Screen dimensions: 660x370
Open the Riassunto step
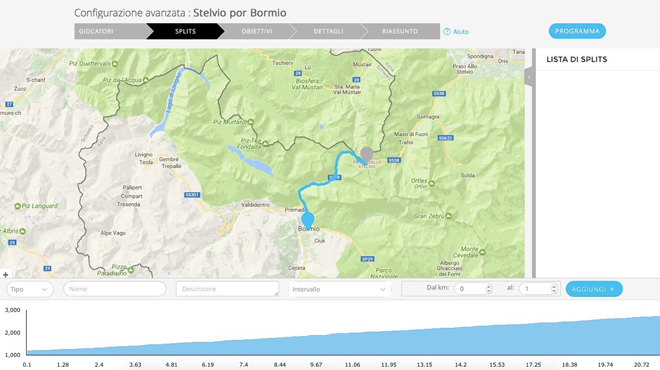(x=400, y=31)
